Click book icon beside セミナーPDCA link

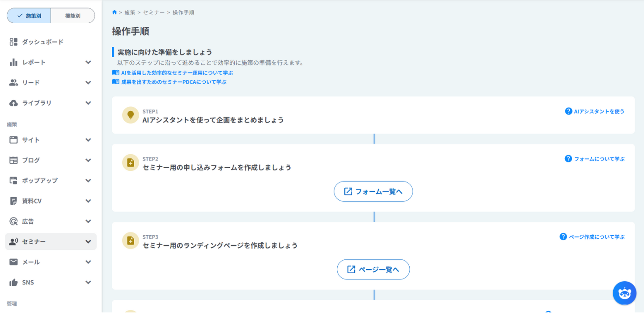coord(115,82)
